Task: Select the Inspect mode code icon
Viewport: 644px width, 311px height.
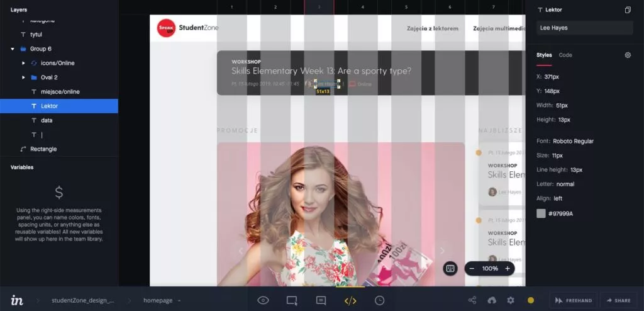Action: coord(350,300)
